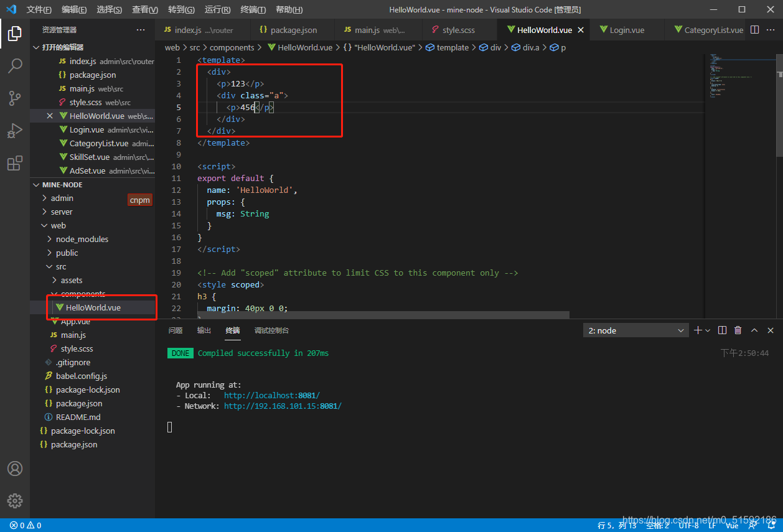Open the Manage settings gear
This screenshot has width=783, height=532.
(x=15, y=500)
